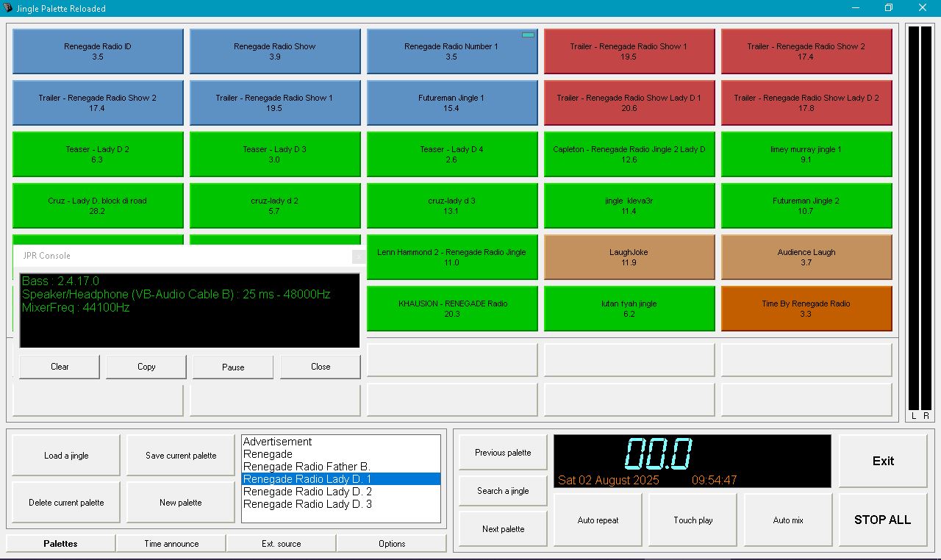941x560 pixels.
Task: Play Time By Renegade Radio
Action: [x=806, y=309]
